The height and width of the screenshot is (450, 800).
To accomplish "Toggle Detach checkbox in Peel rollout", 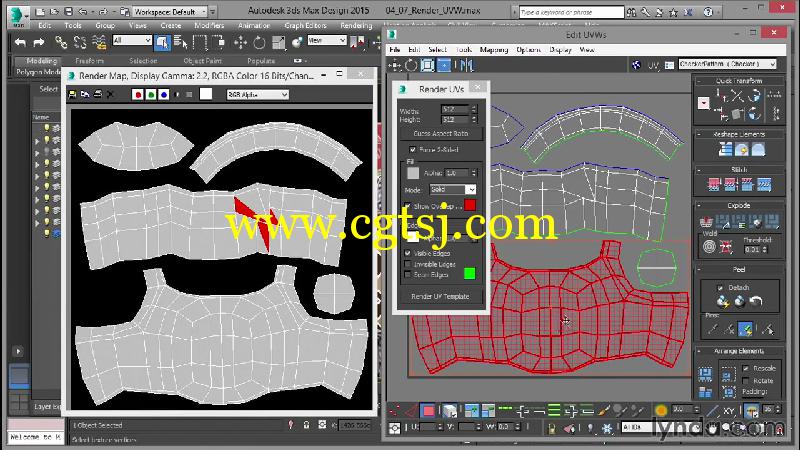I will click(x=720, y=288).
